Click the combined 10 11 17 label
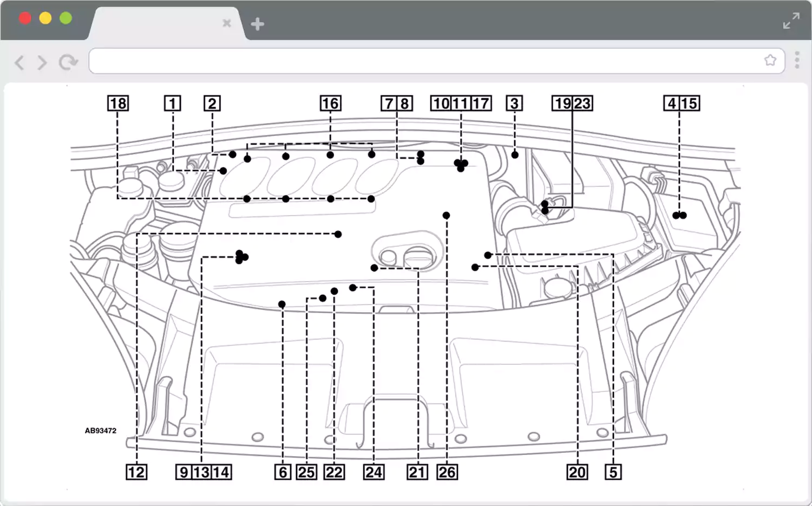 pyautogui.click(x=460, y=103)
